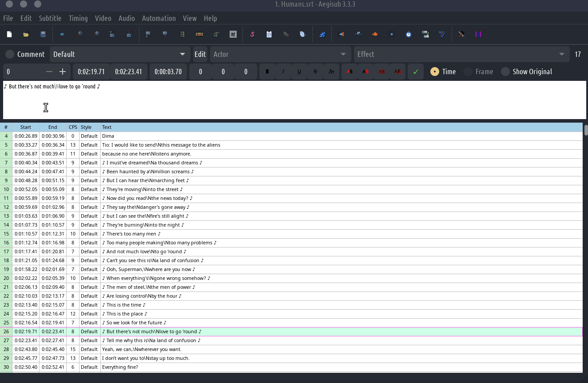This screenshot has width=588, height=383.
Task: Click the Edit style button
Action: tap(200, 54)
